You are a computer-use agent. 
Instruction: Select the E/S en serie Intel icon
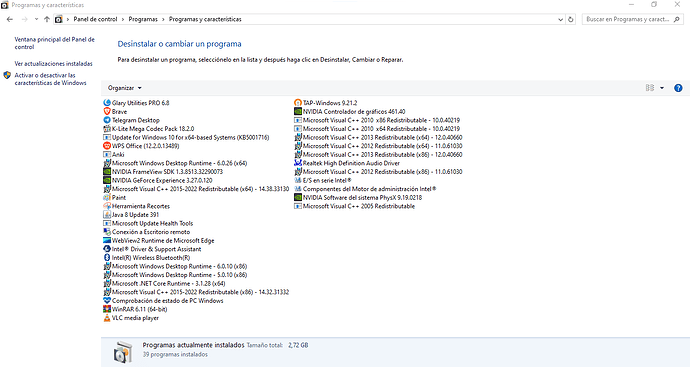tap(297, 180)
